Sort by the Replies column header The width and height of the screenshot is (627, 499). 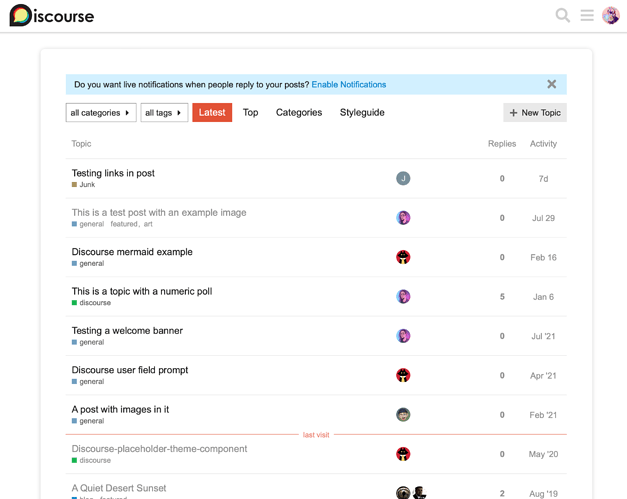[x=502, y=144]
